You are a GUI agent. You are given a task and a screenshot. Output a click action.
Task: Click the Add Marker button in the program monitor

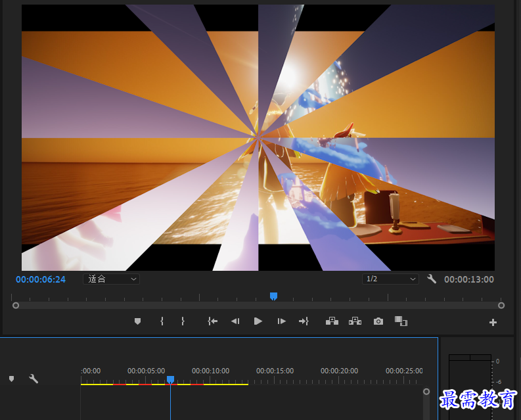pos(137,321)
